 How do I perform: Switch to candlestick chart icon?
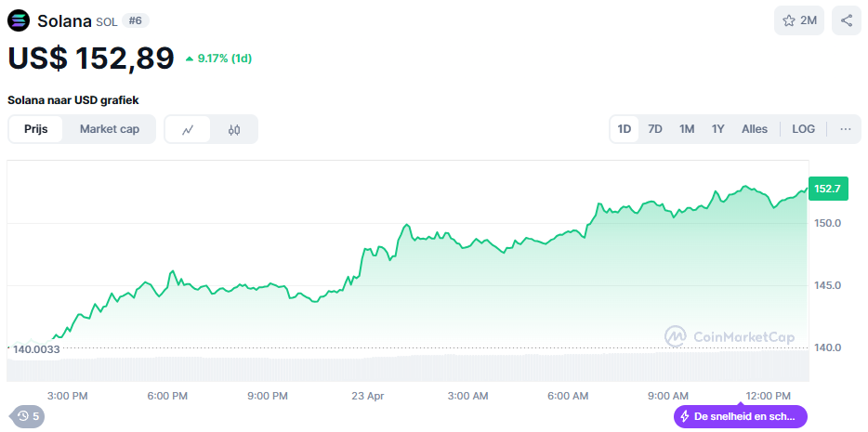pyautogui.click(x=234, y=129)
